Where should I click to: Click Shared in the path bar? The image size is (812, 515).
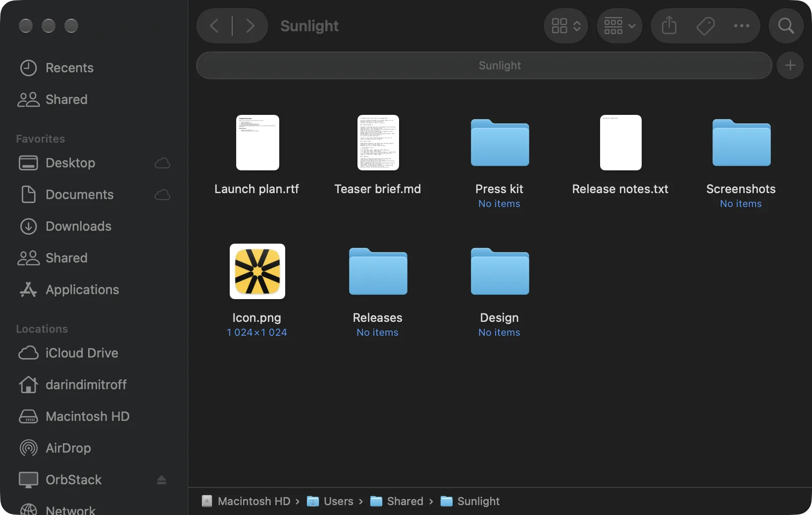[x=397, y=501]
